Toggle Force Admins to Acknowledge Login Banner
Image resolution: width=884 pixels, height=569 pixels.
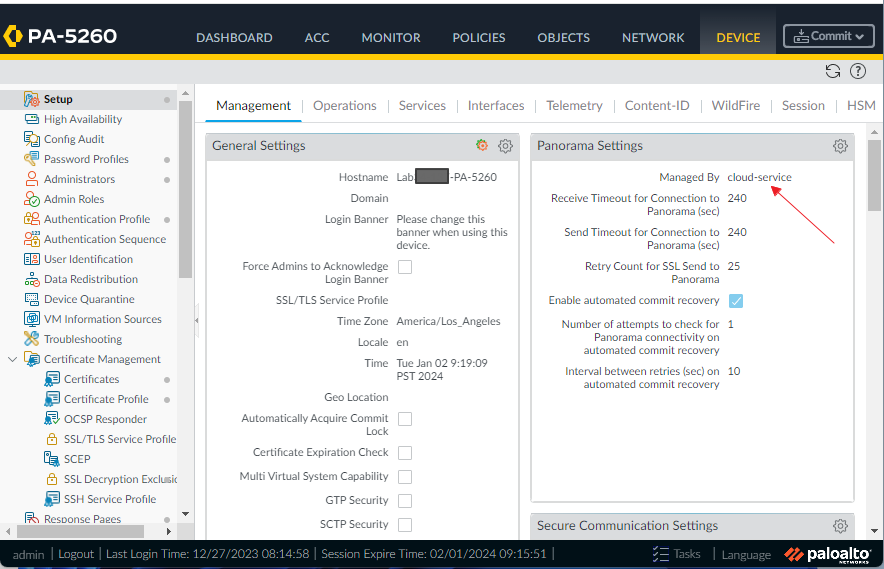pos(405,267)
